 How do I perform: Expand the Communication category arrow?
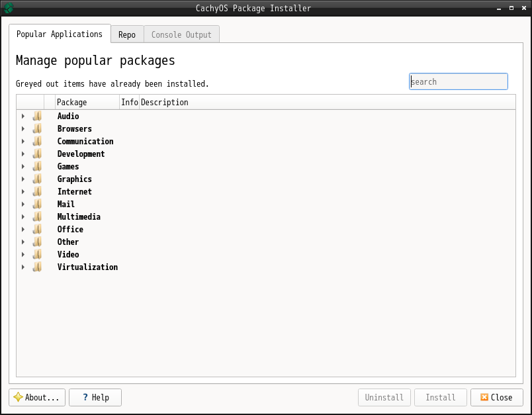(23, 141)
